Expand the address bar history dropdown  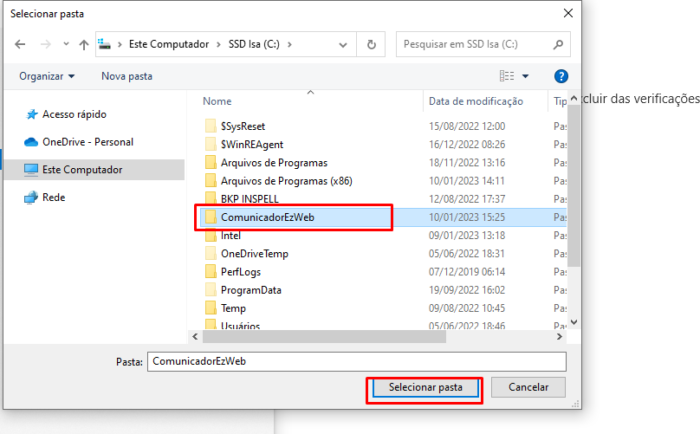[x=346, y=45]
